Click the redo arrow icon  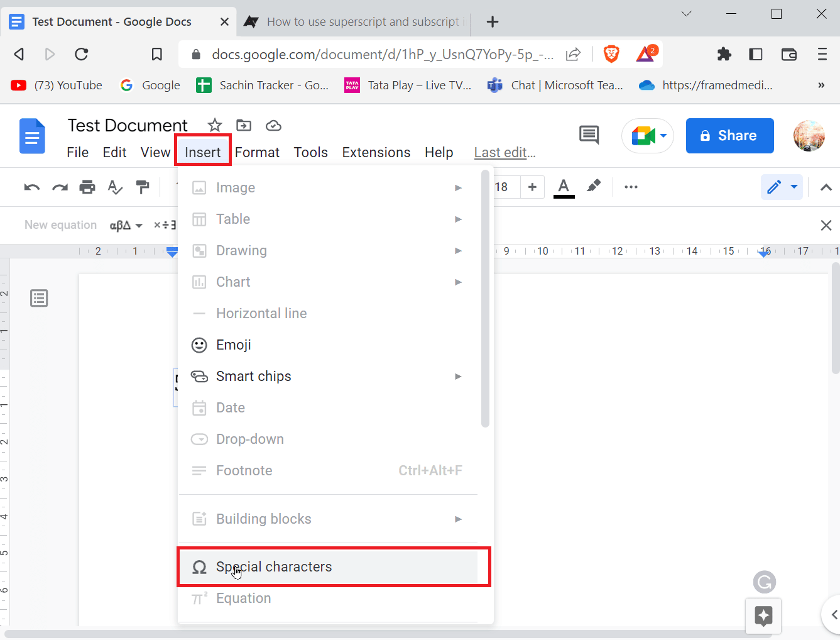(x=60, y=187)
